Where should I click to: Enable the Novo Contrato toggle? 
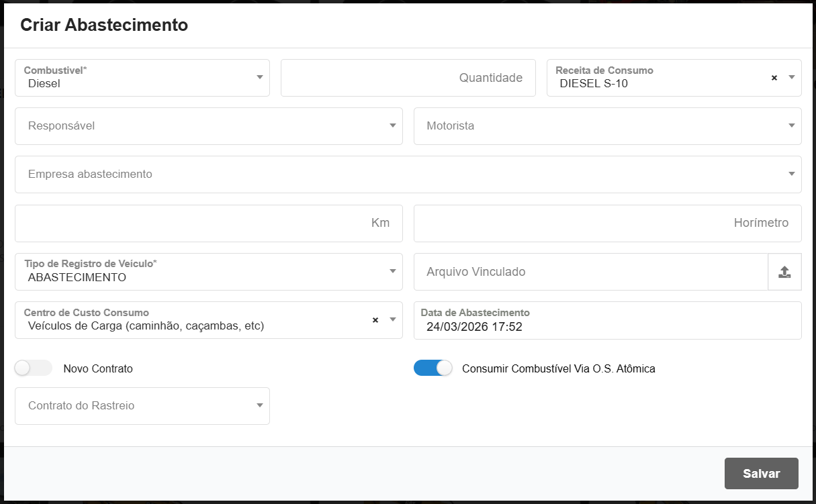(33, 368)
